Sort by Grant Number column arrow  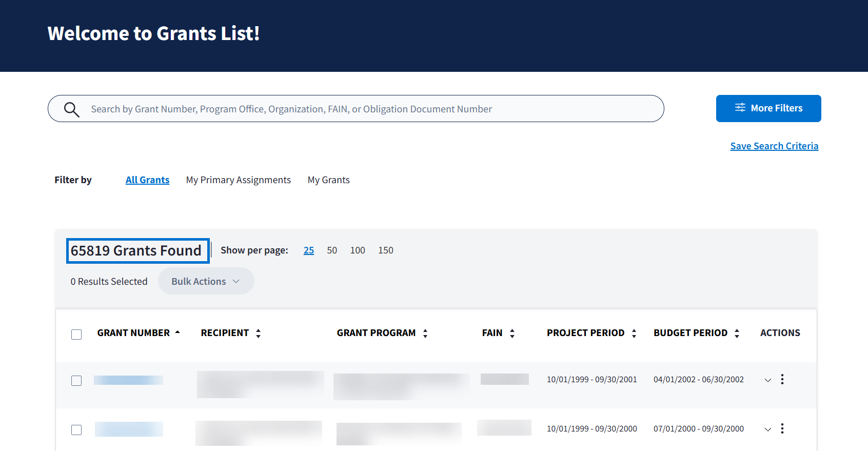point(177,332)
